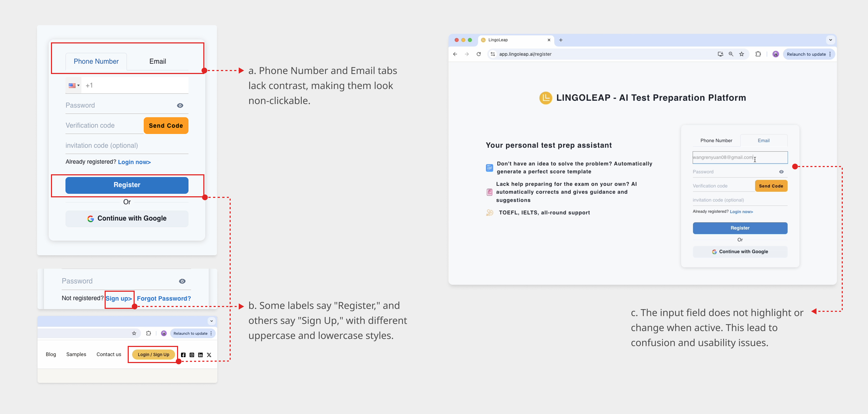Open the Facebook social icon
This screenshot has width=868, height=414.
183,355
